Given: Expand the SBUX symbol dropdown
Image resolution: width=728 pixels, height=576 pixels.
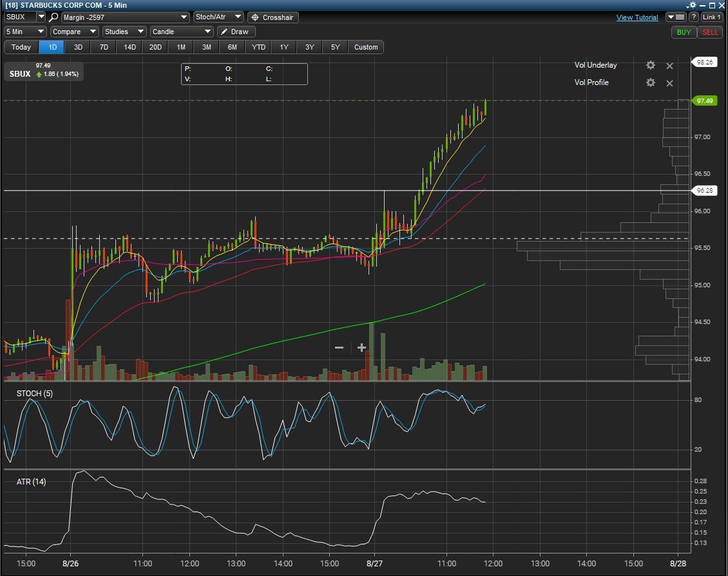Looking at the screenshot, I should click(x=41, y=17).
